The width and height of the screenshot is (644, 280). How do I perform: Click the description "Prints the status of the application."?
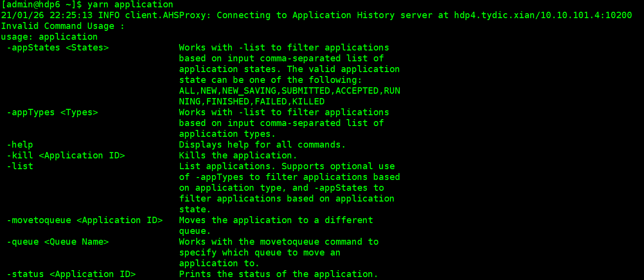point(279,274)
